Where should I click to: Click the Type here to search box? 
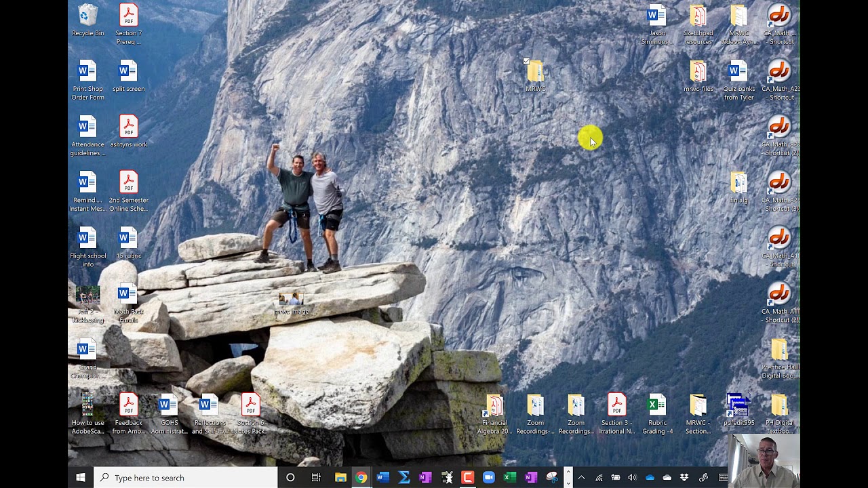tap(186, 478)
